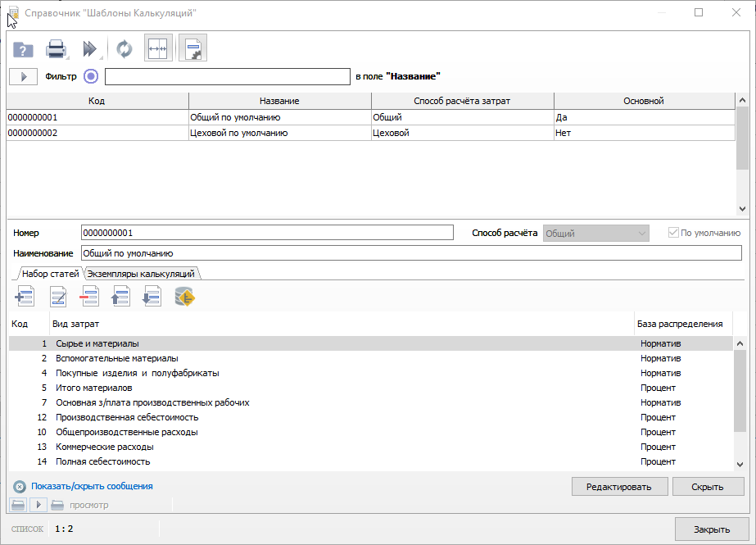This screenshot has width=756, height=545.
Task: Click the database structure icon
Action: [184, 297]
